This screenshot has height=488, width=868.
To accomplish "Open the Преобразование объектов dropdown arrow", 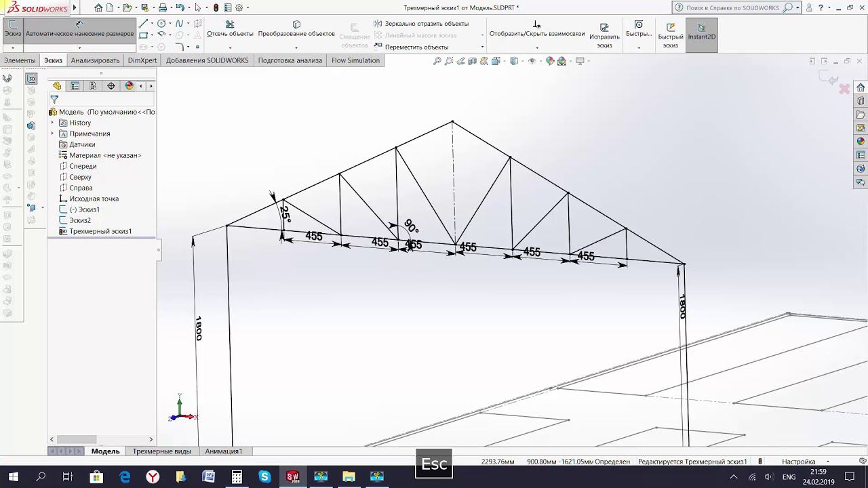I will pyautogui.click(x=296, y=47).
